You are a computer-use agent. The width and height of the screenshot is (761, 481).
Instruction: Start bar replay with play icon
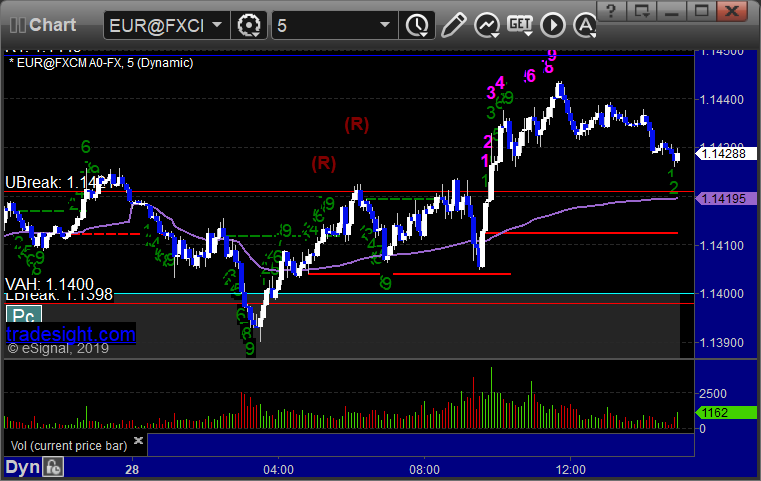(x=553, y=25)
